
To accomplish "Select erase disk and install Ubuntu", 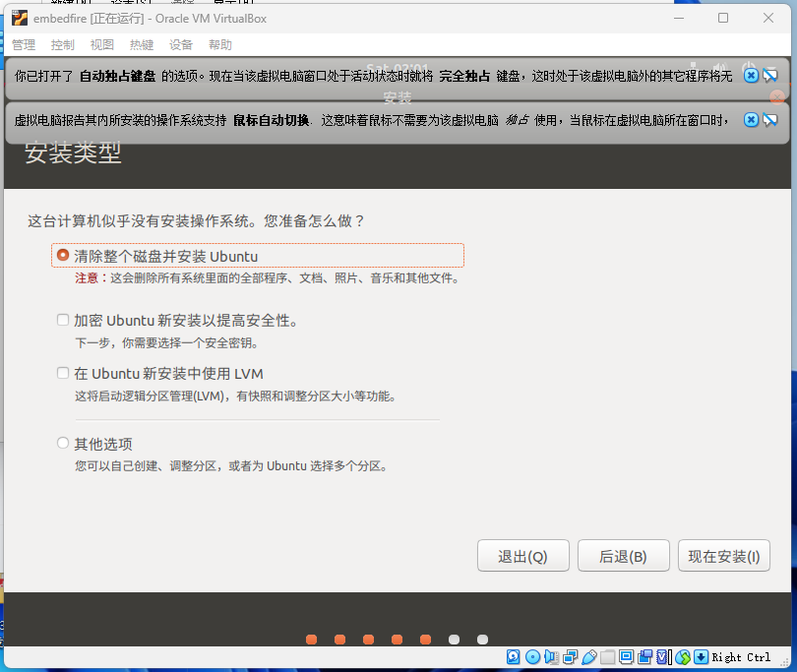I will click(63, 255).
